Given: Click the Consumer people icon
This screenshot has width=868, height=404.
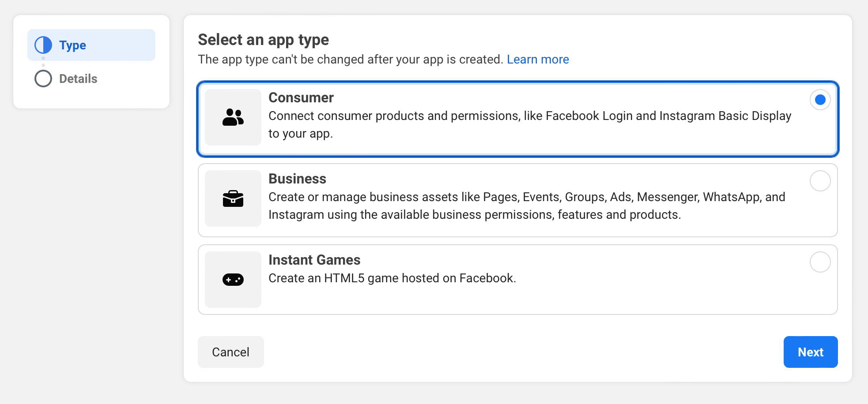Looking at the screenshot, I should 233,117.
